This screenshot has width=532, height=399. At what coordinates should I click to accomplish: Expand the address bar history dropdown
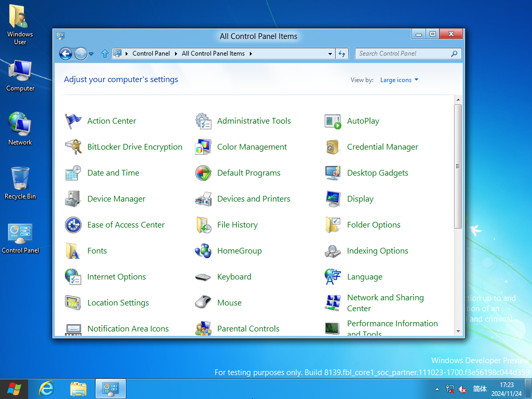point(330,54)
